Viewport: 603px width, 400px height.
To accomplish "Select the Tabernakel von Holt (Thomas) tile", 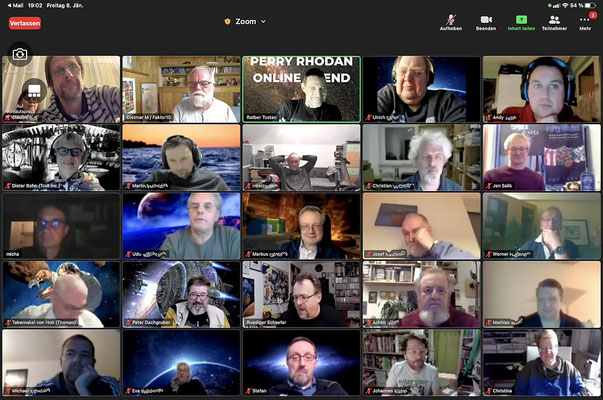I will [61, 294].
